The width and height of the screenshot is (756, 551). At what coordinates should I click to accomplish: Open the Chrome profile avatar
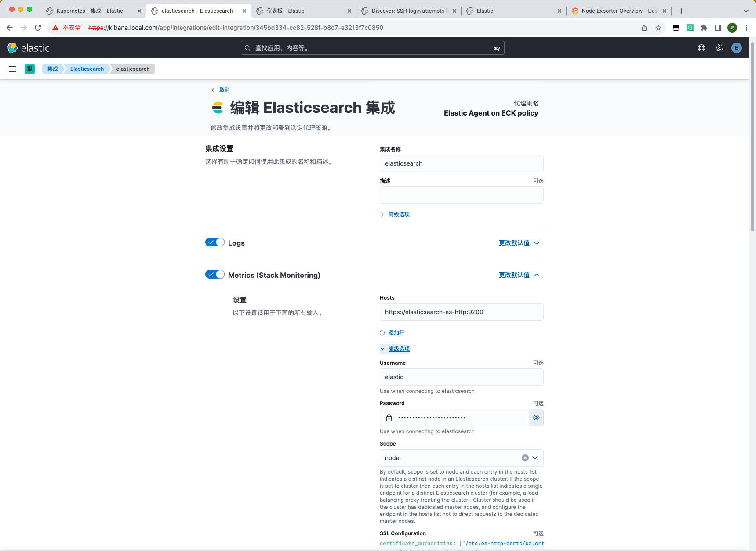[x=732, y=28]
